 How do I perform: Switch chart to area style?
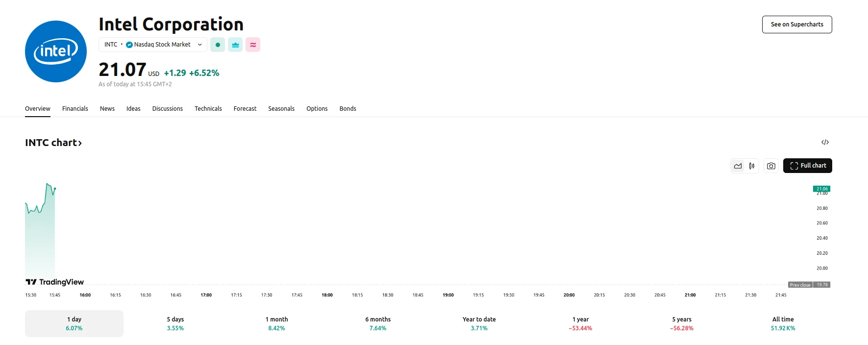tap(738, 166)
